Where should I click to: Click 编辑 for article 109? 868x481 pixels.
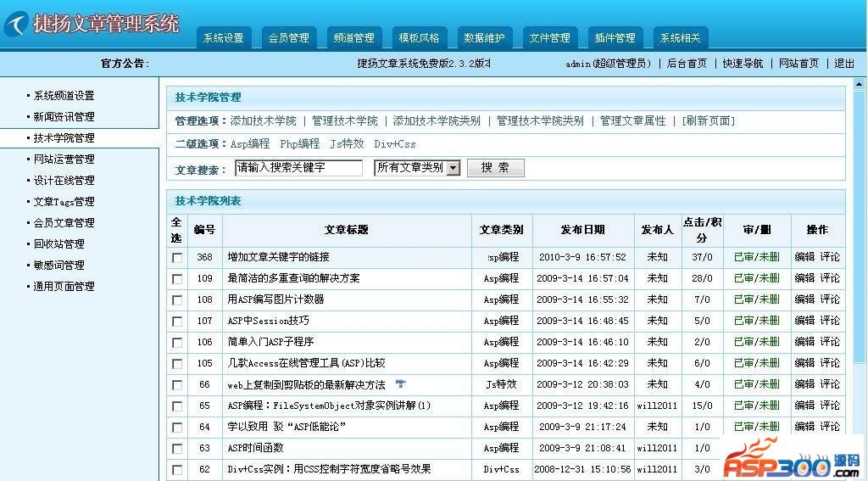point(804,278)
